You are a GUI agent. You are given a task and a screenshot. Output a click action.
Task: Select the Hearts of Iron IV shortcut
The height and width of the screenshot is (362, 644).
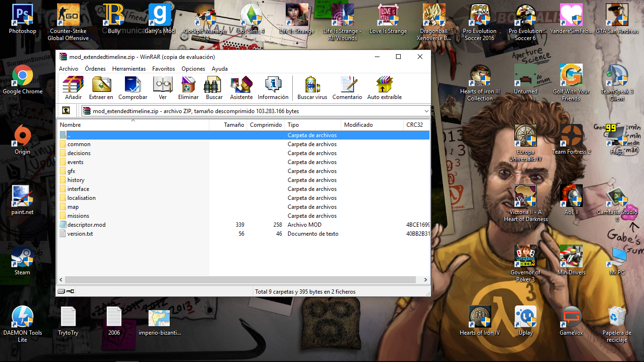pyautogui.click(x=479, y=321)
